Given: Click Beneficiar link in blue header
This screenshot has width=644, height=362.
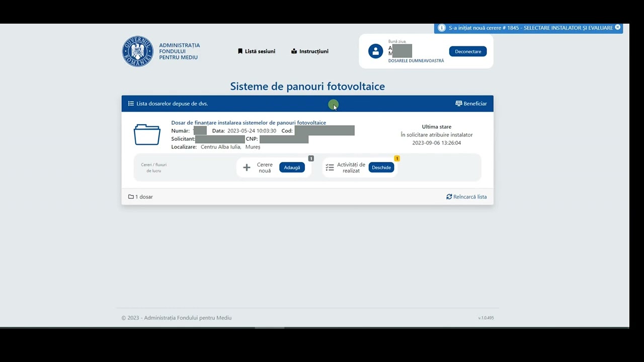Looking at the screenshot, I should coord(471,104).
